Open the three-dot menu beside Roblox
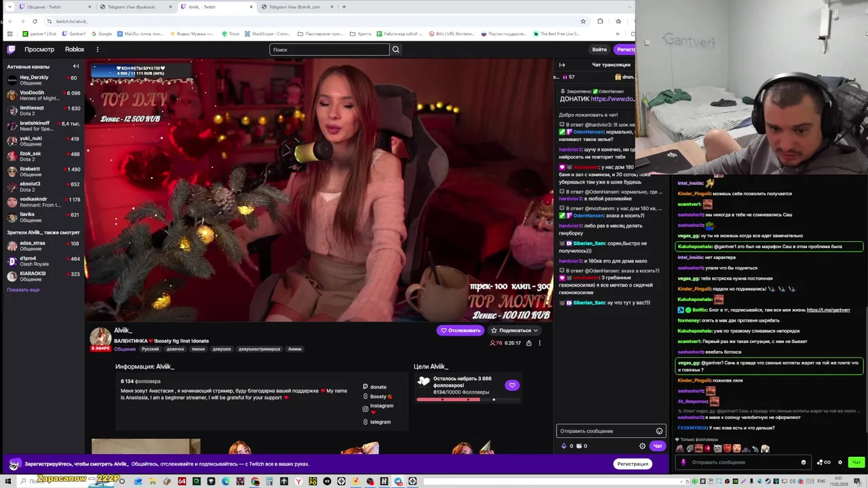 97,49
